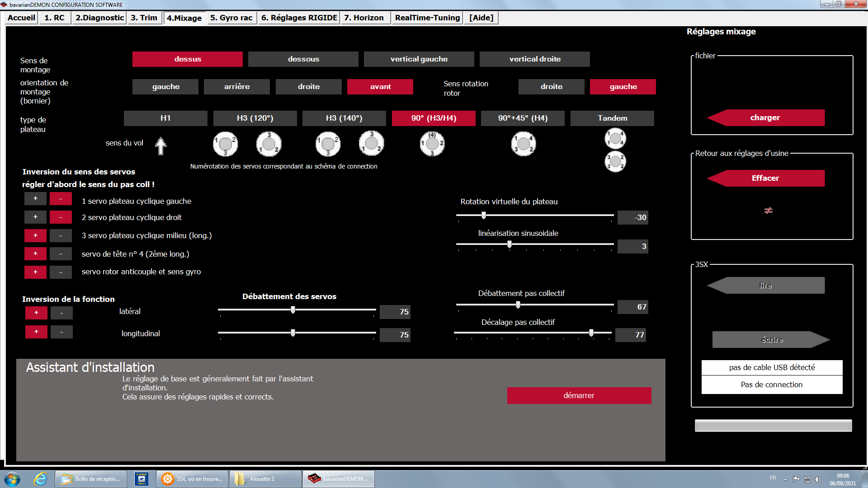This screenshot has height=488, width=868.
Task: Click the 90° (H3/H4) swashplate diagram
Action: pyautogui.click(x=432, y=144)
